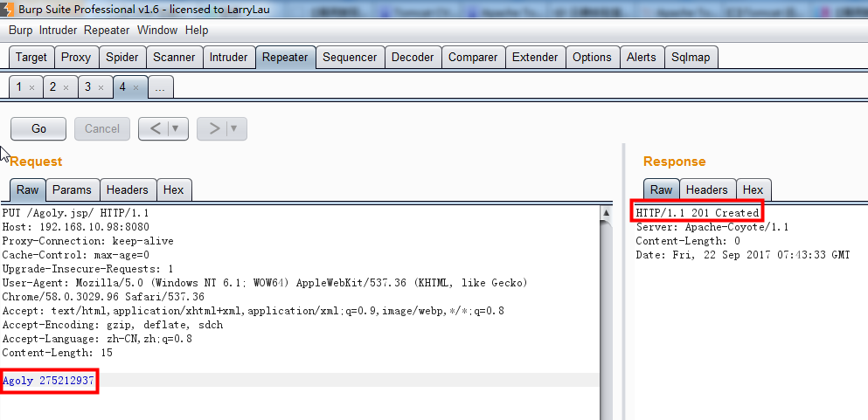Open the back history dropdown arrow
The height and width of the screenshot is (420, 868).
point(176,128)
